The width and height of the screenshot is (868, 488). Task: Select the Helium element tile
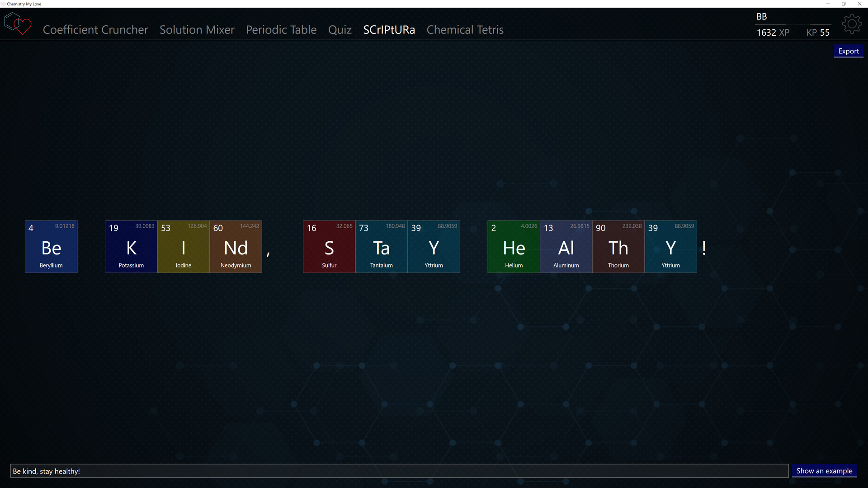click(513, 247)
